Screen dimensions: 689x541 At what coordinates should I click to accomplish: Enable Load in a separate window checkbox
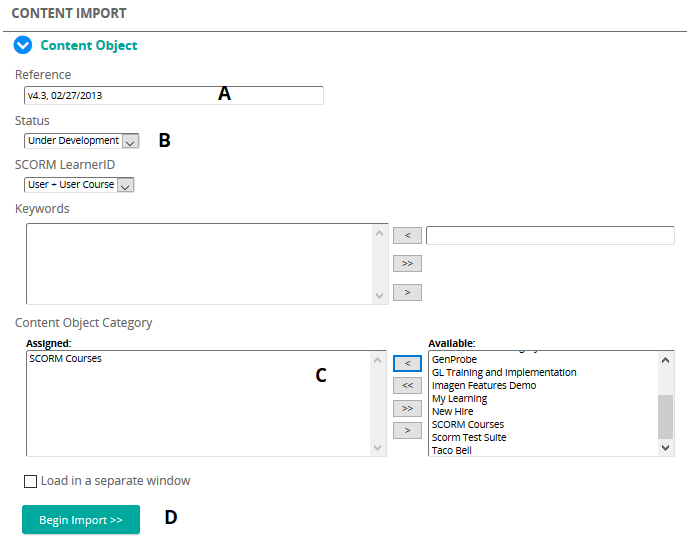click(30, 481)
